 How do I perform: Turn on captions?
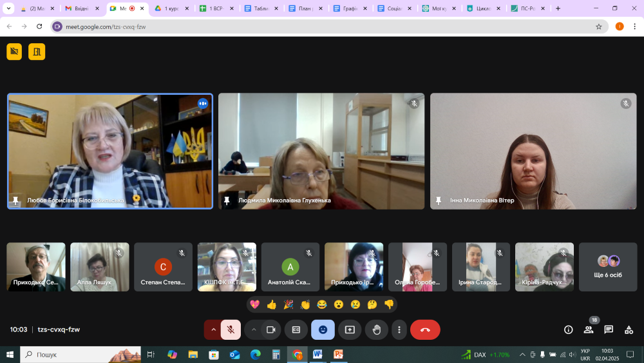click(296, 329)
